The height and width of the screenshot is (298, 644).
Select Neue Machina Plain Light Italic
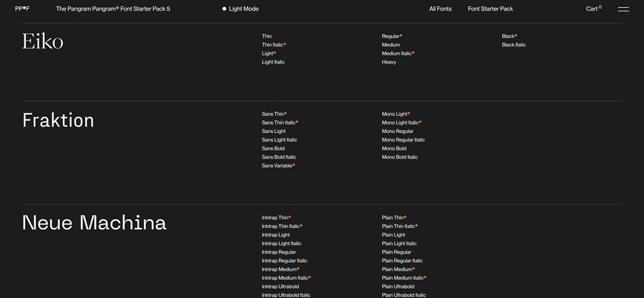click(x=399, y=244)
